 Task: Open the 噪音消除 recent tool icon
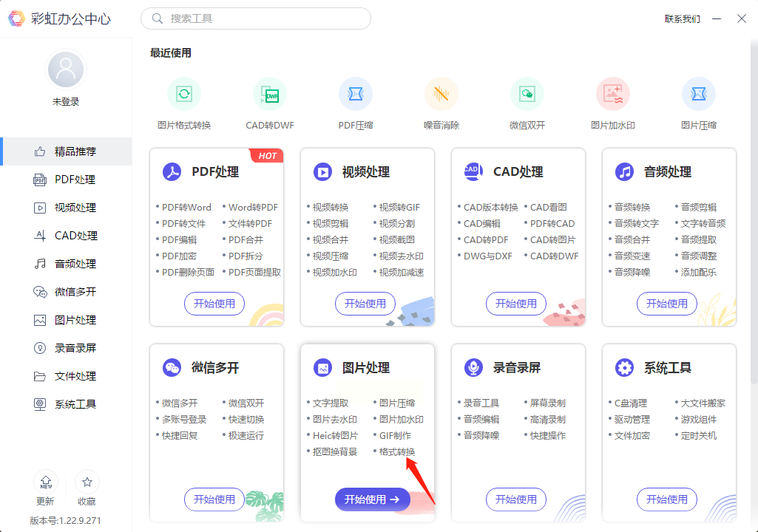tap(441, 94)
